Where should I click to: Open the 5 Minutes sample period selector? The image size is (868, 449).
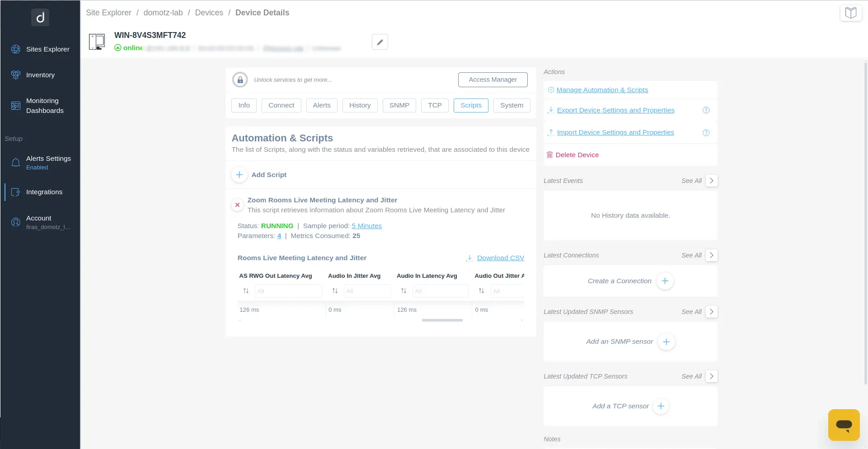366,226
